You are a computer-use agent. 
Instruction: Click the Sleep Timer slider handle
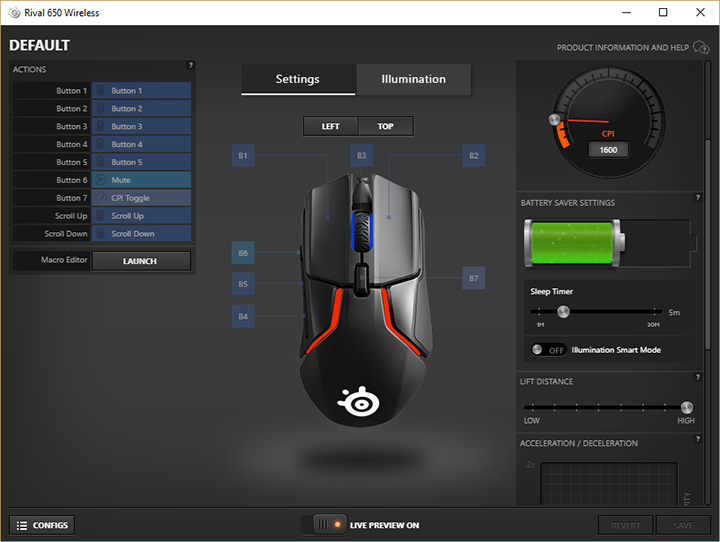point(562,312)
